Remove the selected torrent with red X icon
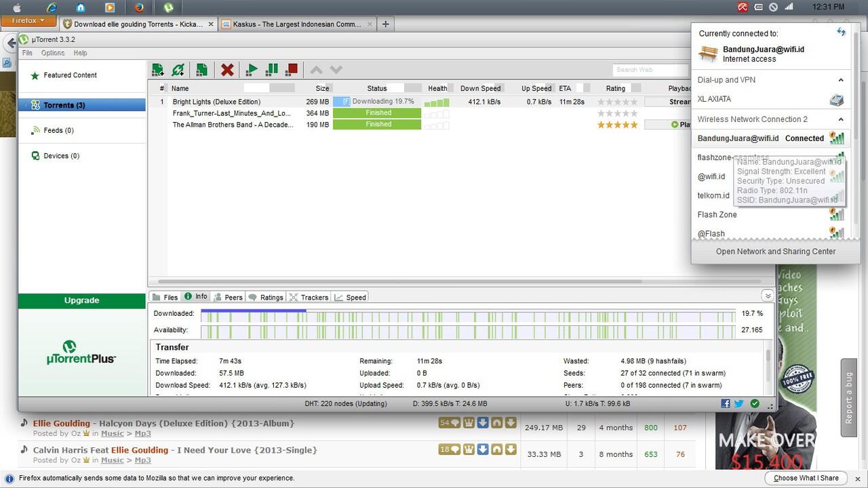Viewport: 868px width, 488px height. coord(227,69)
